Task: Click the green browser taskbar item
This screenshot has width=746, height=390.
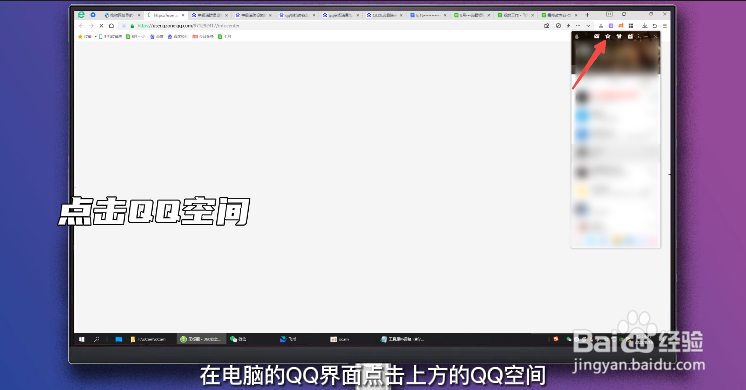Action: click(200, 339)
